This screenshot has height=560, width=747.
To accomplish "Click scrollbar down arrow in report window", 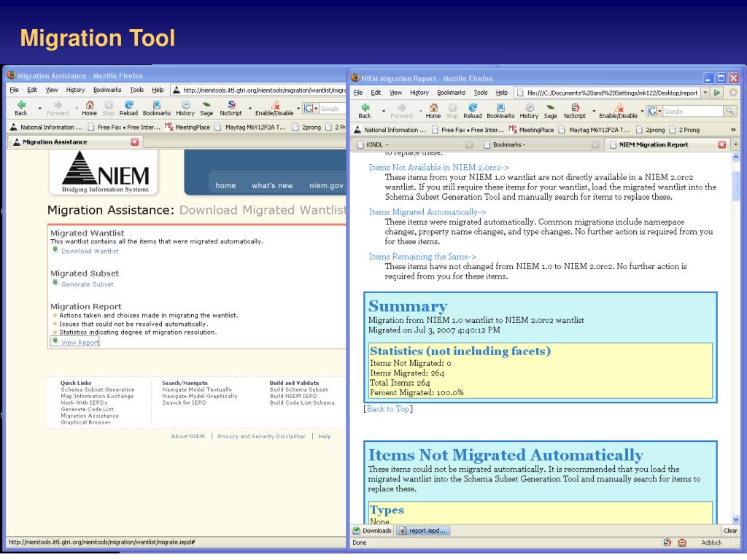I will tap(735, 519).
